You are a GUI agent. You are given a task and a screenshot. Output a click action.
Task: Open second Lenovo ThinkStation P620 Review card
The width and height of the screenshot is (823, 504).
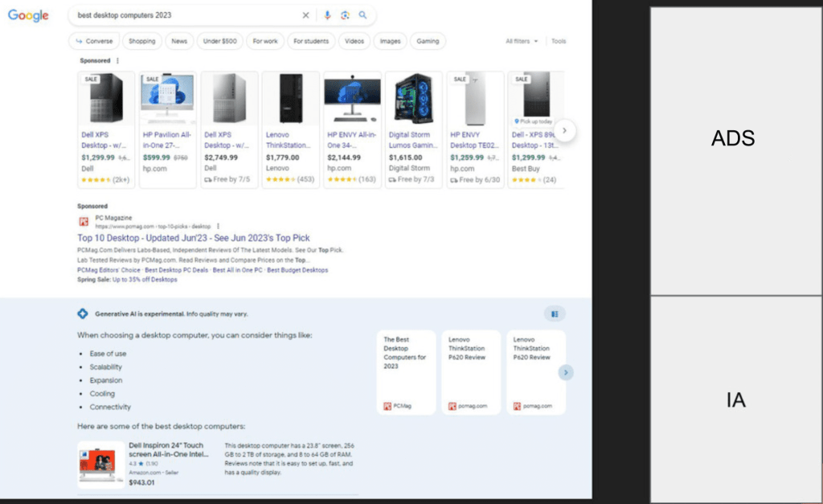(536, 372)
